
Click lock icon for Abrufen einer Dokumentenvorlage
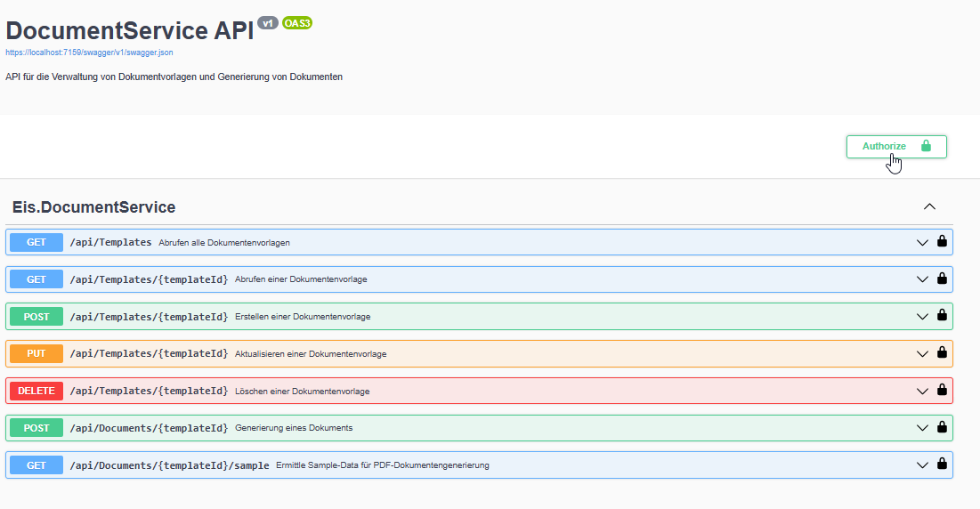pos(942,279)
